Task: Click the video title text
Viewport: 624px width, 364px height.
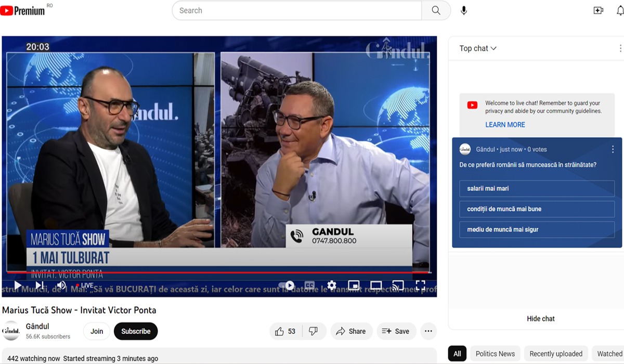Action: [x=79, y=310]
